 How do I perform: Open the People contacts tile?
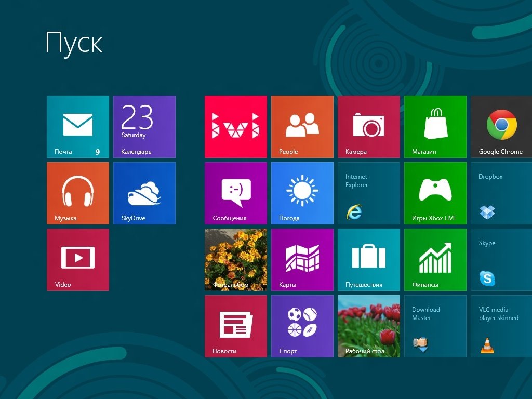point(302,127)
